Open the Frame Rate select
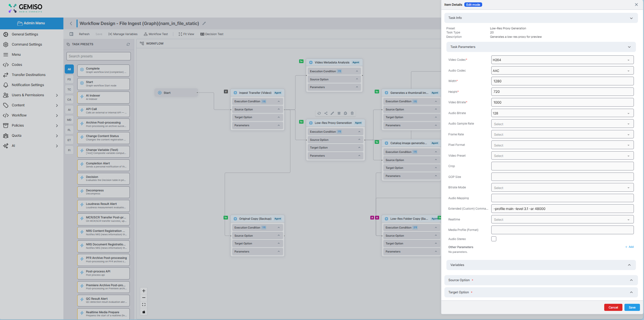 (562, 134)
